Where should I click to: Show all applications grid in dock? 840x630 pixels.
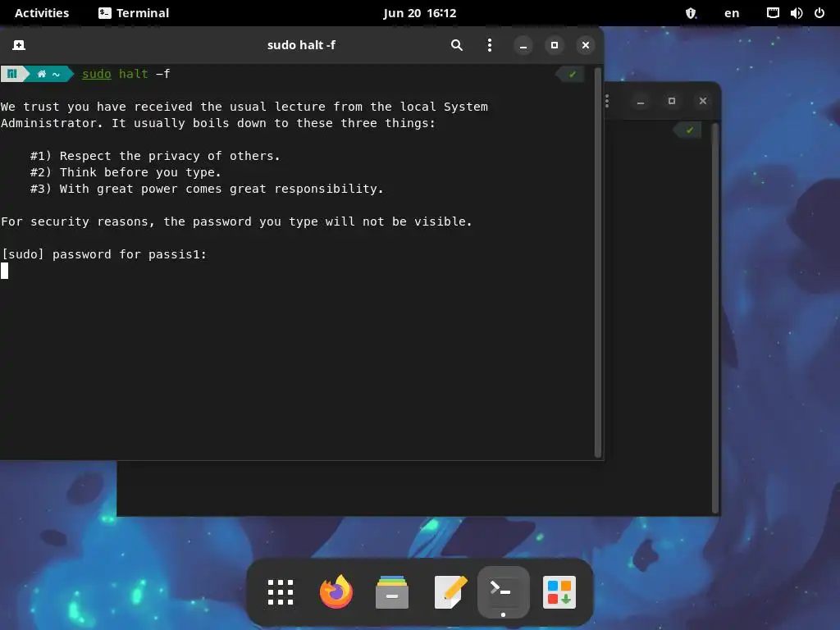click(281, 592)
